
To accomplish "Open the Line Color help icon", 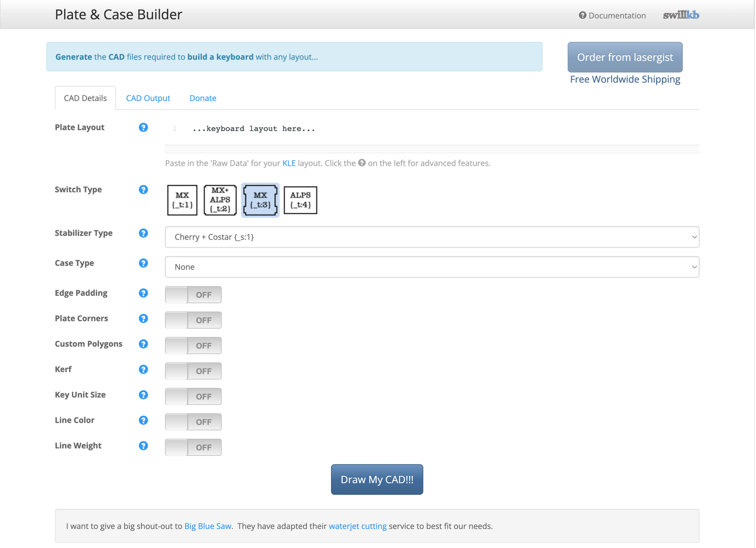I will [x=143, y=420].
